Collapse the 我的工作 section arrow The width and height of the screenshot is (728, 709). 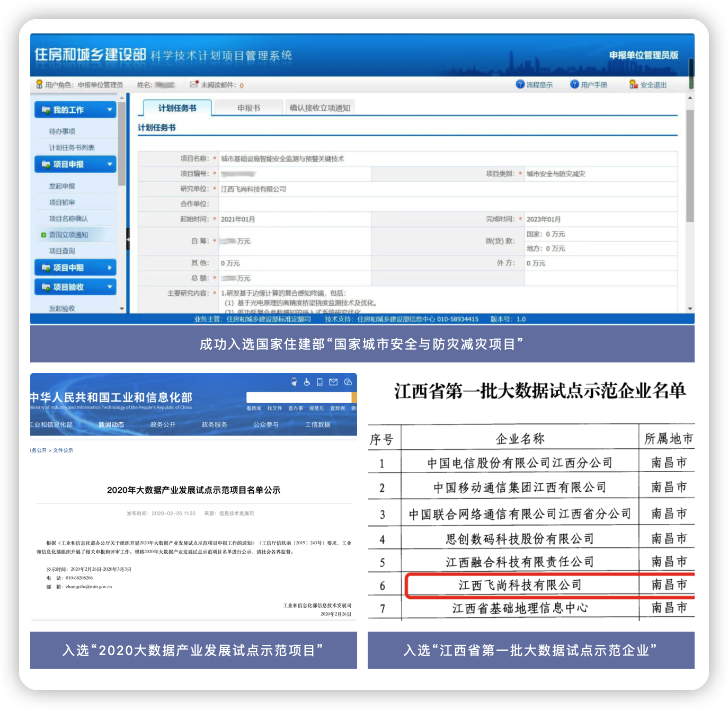[x=110, y=110]
